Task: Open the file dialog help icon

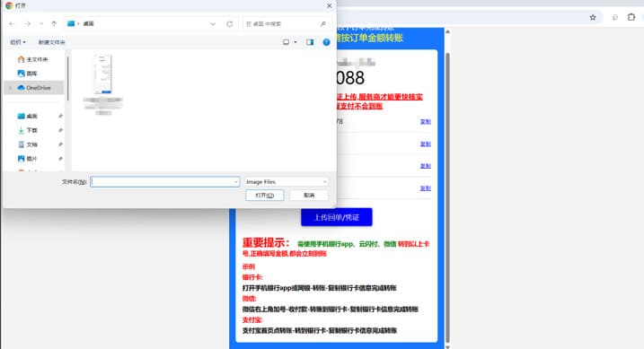Action: pyautogui.click(x=326, y=42)
